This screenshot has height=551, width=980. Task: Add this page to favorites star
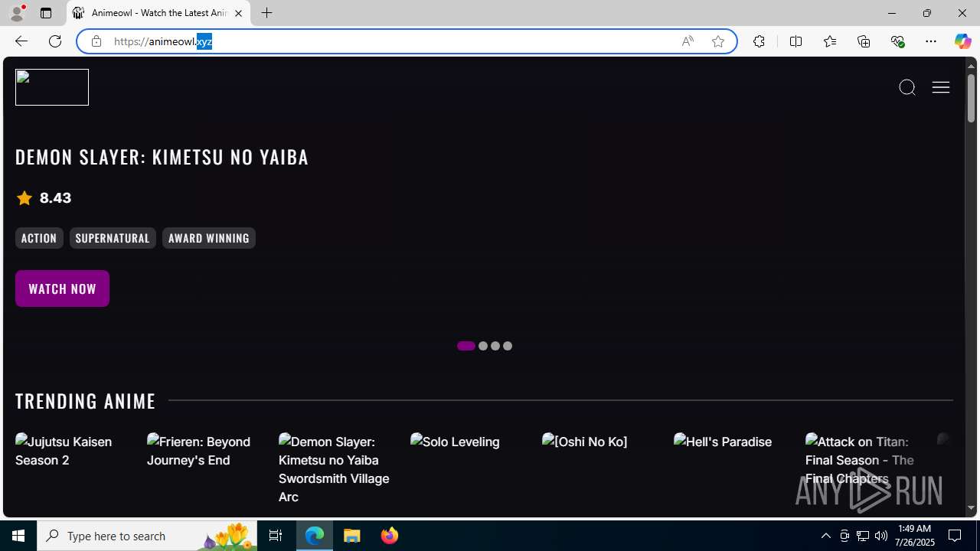coord(718,41)
